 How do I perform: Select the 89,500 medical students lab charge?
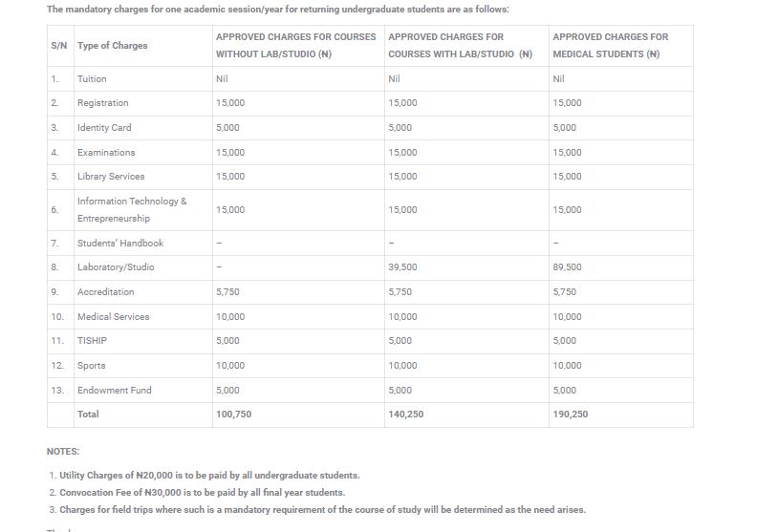567,267
